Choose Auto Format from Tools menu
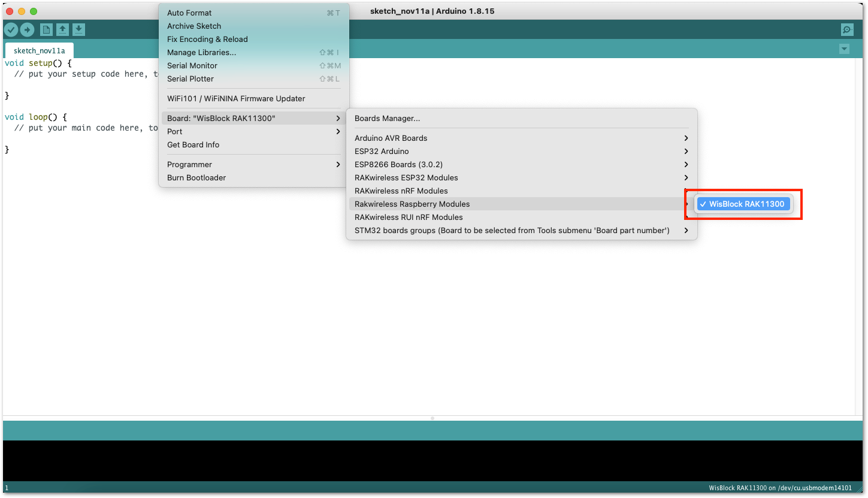 point(254,13)
